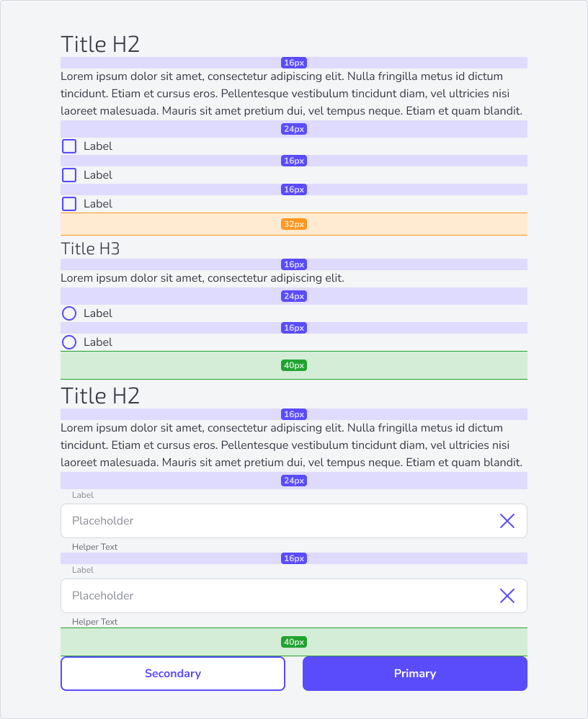This screenshot has width=588, height=719.
Task: Tick the second Label checkbox
Action: [69, 175]
